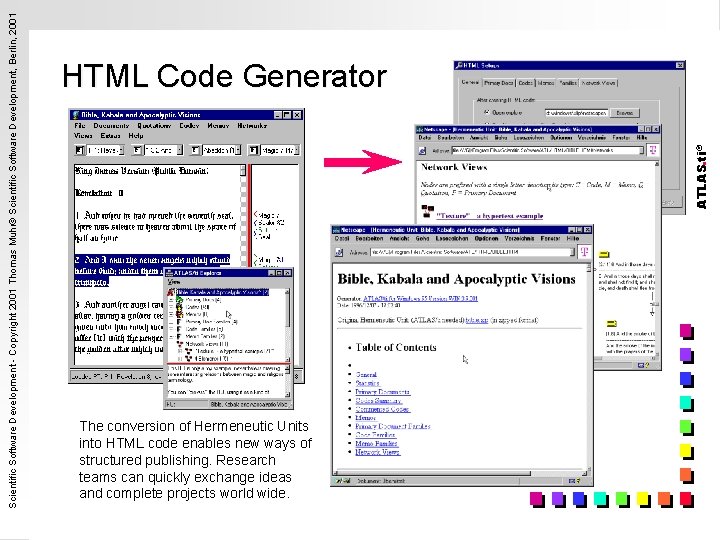Open the File menu in ATLAS.ti
Viewport: 720px width, 540px height.
pos(80,126)
